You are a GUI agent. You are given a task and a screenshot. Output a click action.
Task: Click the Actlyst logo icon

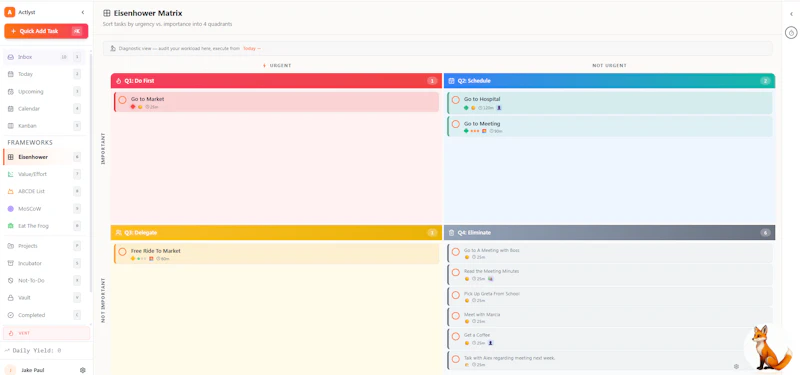coord(9,12)
